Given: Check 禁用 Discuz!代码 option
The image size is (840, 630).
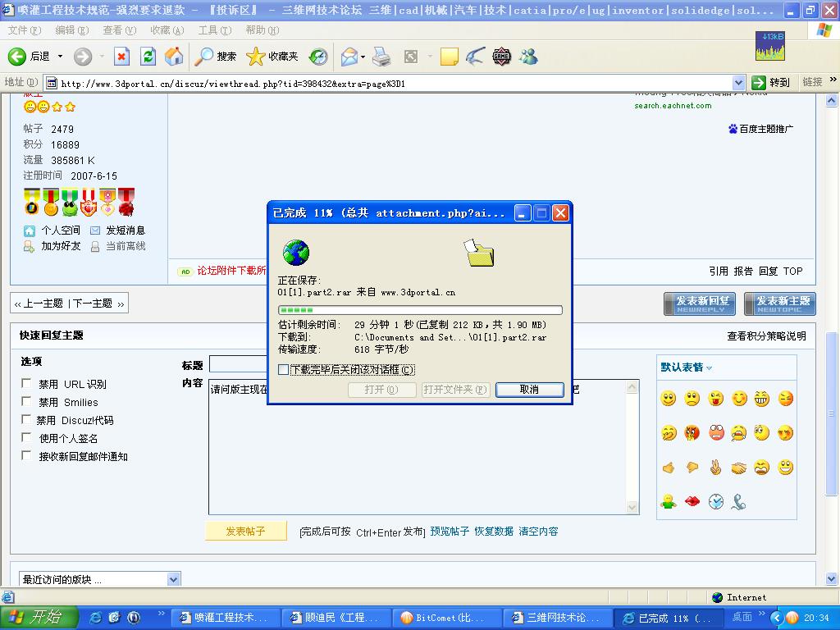Looking at the screenshot, I should [x=25, y=419].
